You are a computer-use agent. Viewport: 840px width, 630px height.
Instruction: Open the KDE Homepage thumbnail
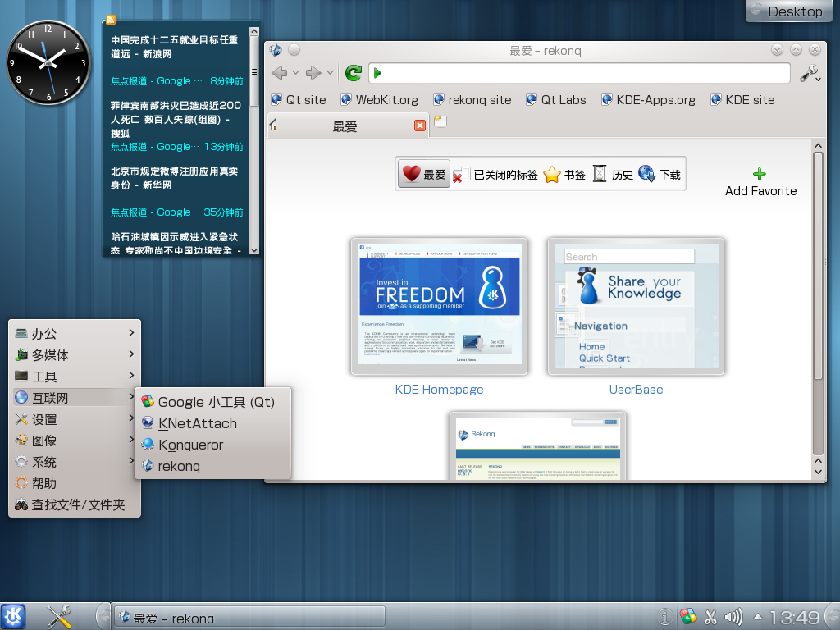click(x=440, y=307)
